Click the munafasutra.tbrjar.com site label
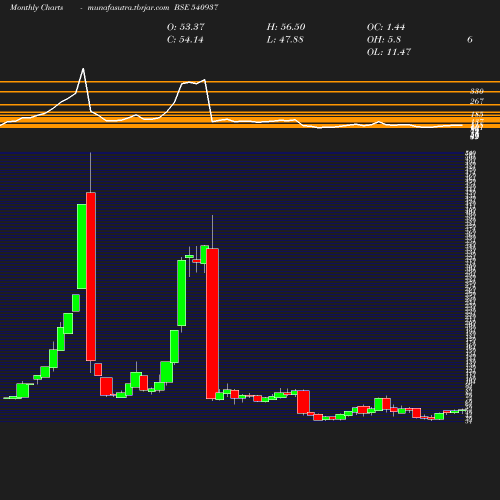 point(128,8)
